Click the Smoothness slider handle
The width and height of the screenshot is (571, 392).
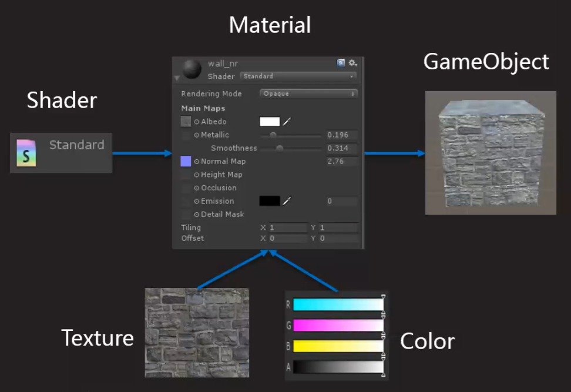[x=280, y=148]
